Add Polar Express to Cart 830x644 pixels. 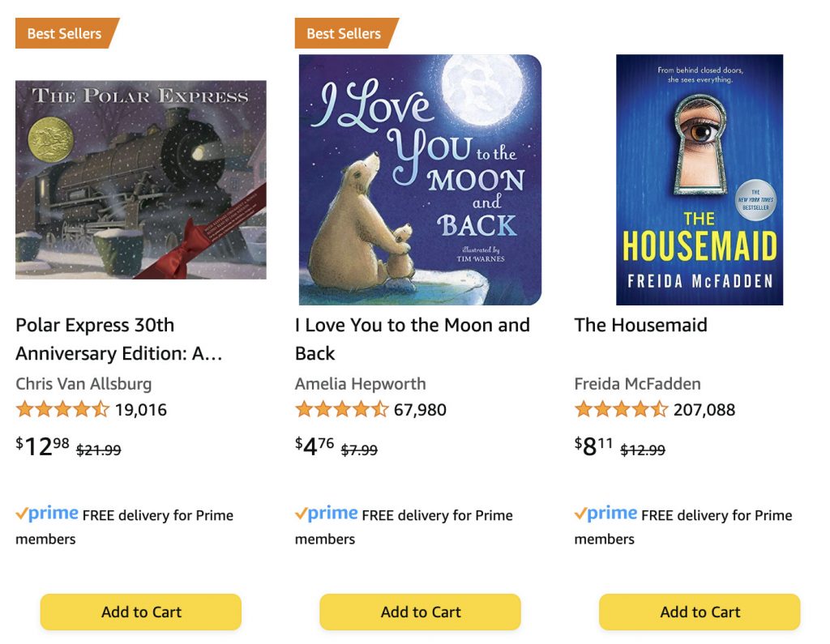click(x=141, y=612)
